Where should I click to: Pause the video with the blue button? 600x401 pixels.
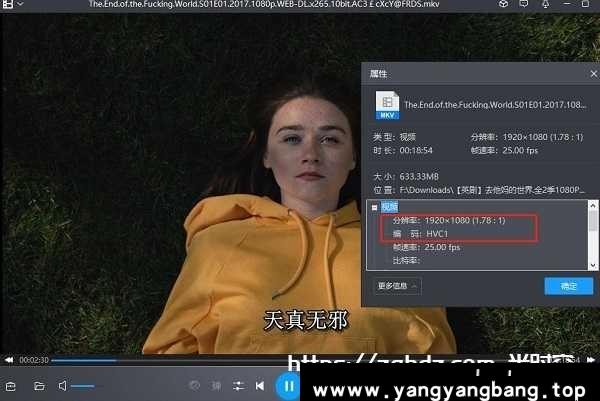(x=288, y=386)
